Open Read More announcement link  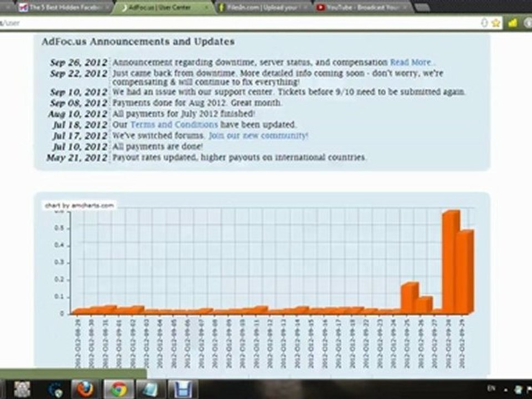tap(412, 63)
